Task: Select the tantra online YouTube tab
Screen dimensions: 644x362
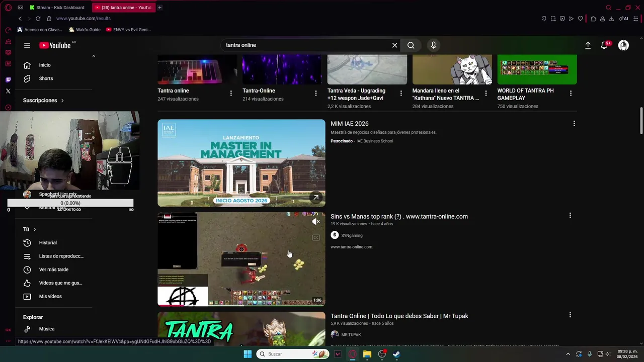Action: coord(123,8)
